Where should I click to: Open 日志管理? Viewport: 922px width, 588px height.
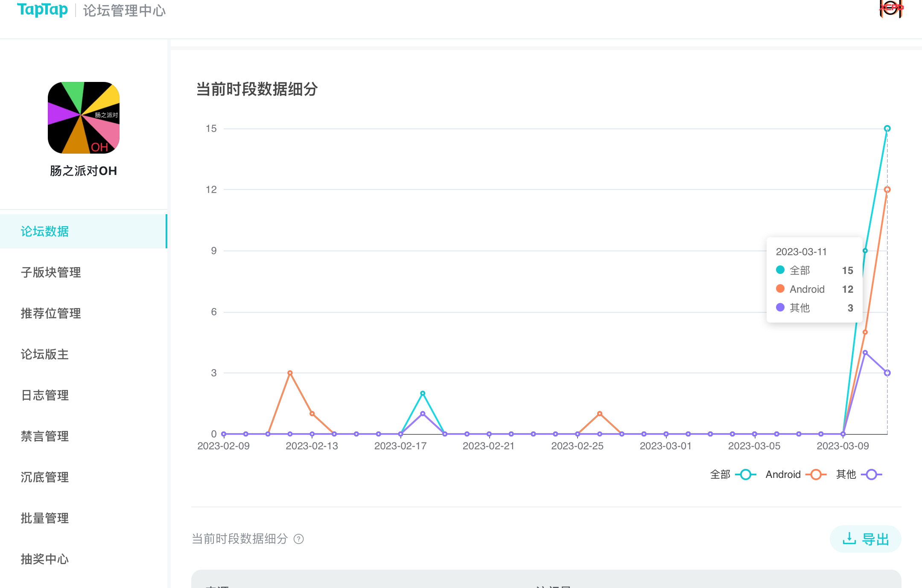point(45,395)
